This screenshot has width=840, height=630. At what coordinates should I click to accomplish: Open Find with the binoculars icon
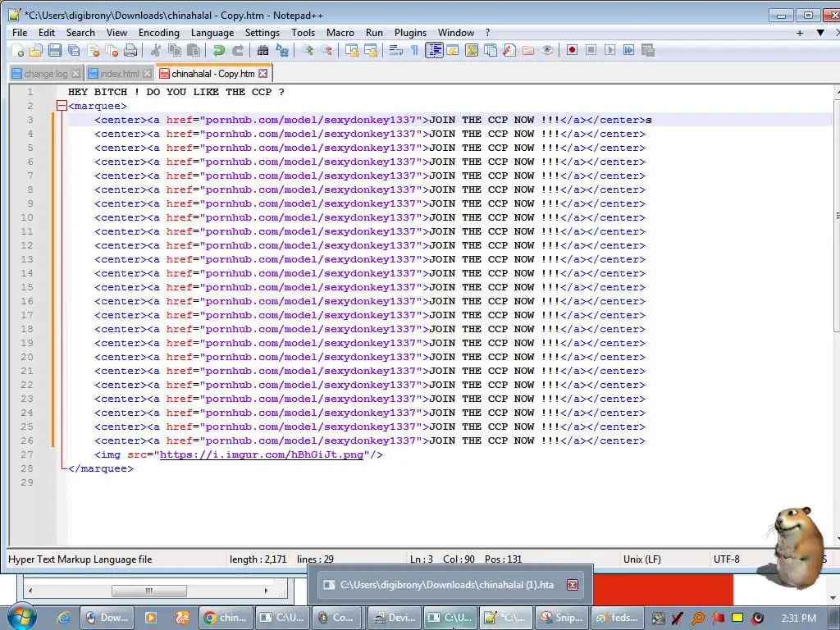[262, 50]
